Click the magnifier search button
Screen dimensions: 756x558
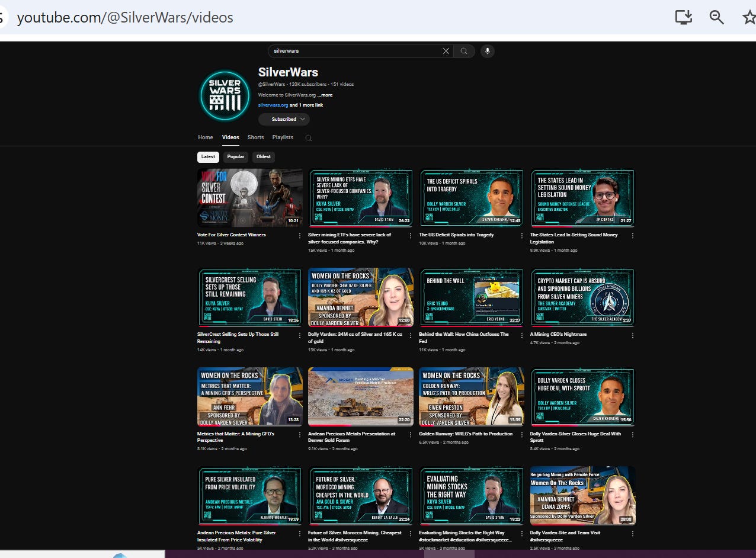pos(464,51)
